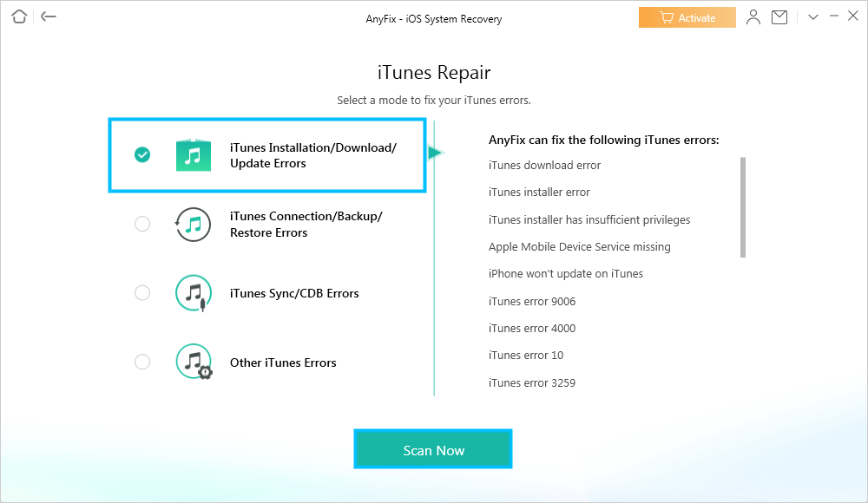868x503 pixels.
Task: Click the iTunes Connection/Backup restore icon
Action: click(x=193, y=224)
